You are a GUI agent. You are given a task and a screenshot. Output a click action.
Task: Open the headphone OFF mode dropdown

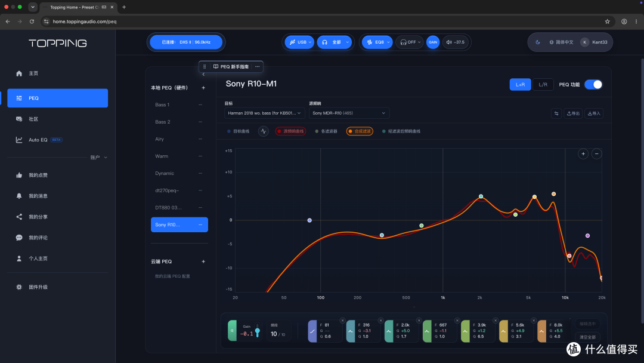(x=410, y=42)
